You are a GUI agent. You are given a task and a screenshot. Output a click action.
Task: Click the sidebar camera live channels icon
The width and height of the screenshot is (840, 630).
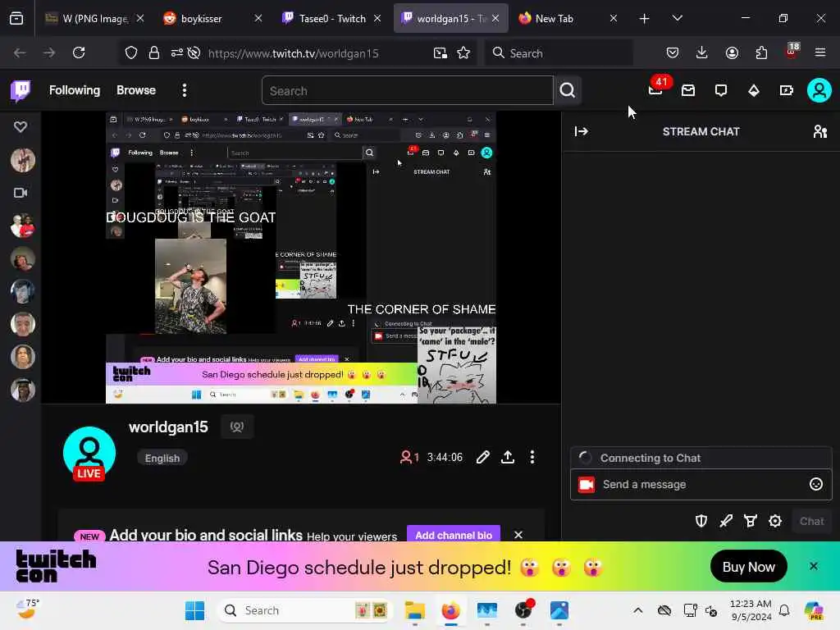21,193
